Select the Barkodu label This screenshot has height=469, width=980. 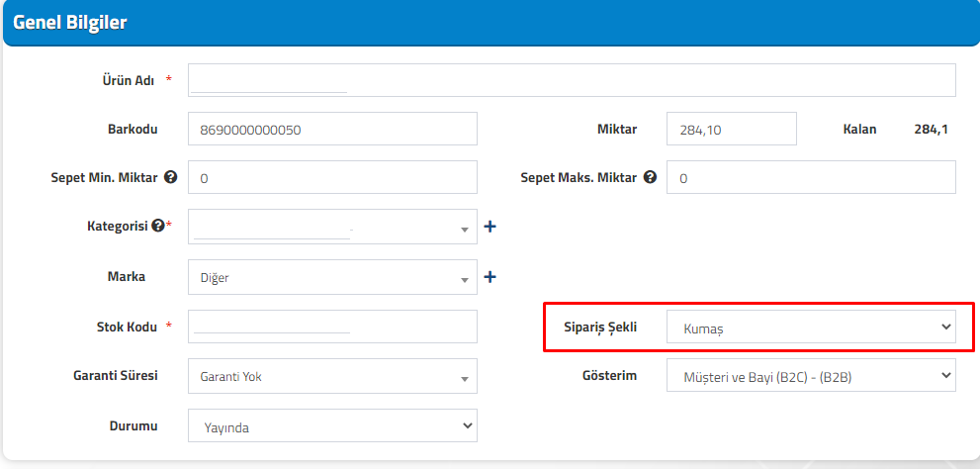133,130
